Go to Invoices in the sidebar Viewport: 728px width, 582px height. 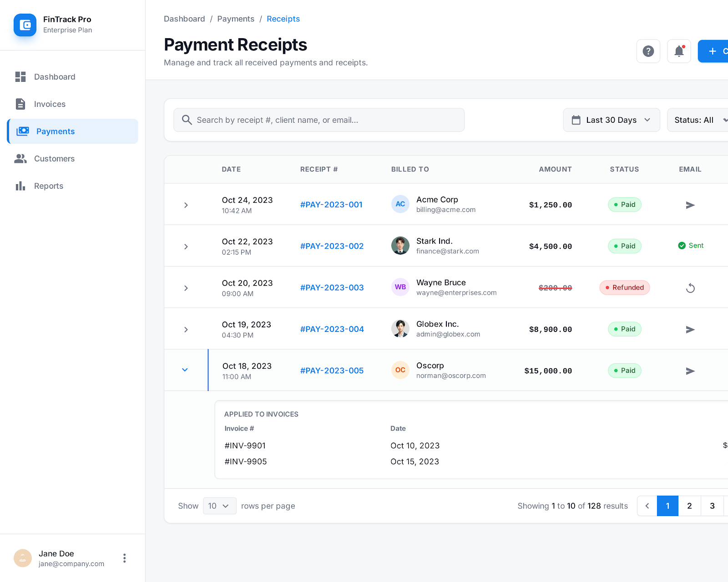click(50, 104)
